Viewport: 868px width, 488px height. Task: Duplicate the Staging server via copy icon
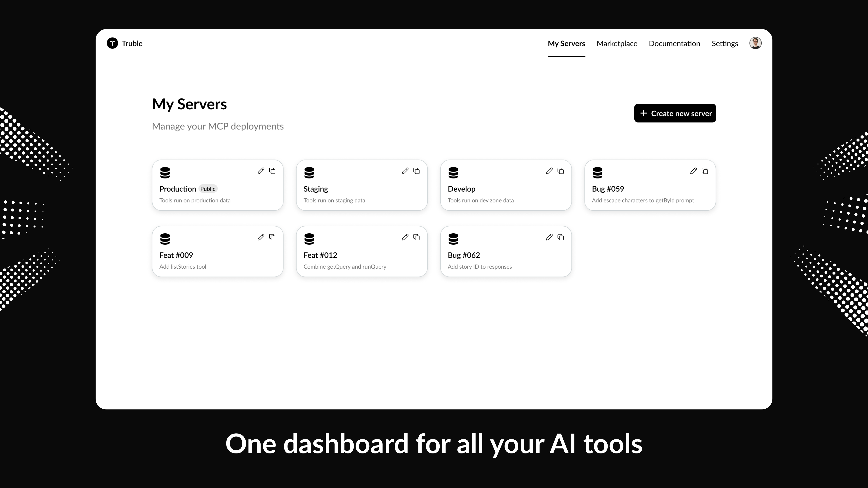click(416, 171)
